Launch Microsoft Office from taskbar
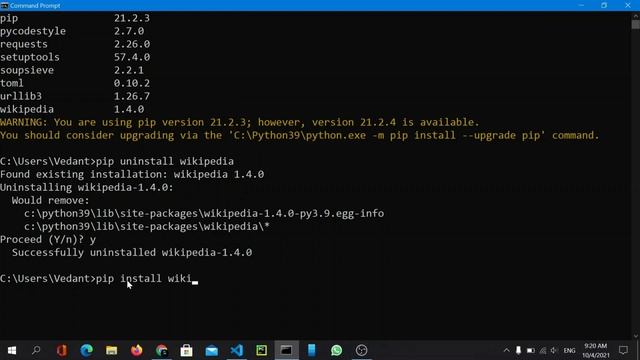The image size is (640, 360). click(x=62, y=350)
